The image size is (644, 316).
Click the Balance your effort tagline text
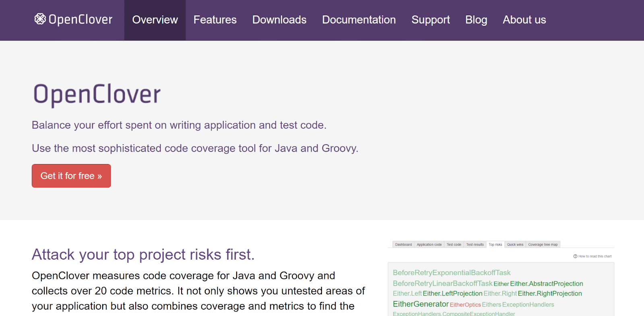pyautogui.click(x=179, y=125)
